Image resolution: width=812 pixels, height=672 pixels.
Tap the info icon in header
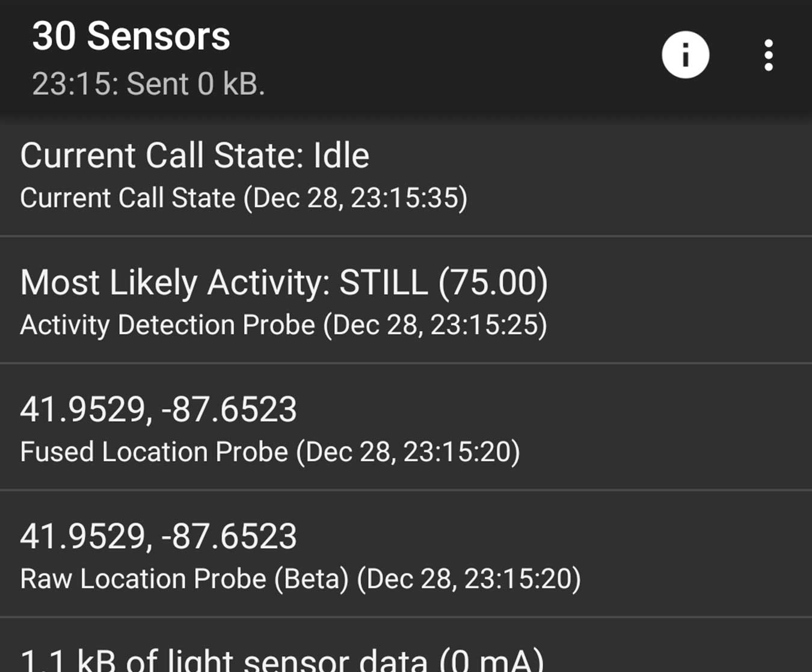(685, 55)
